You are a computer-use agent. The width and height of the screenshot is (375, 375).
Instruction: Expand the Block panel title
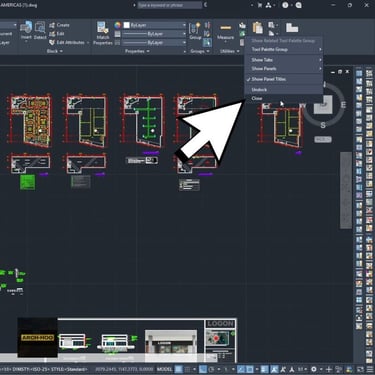(54, 51)
